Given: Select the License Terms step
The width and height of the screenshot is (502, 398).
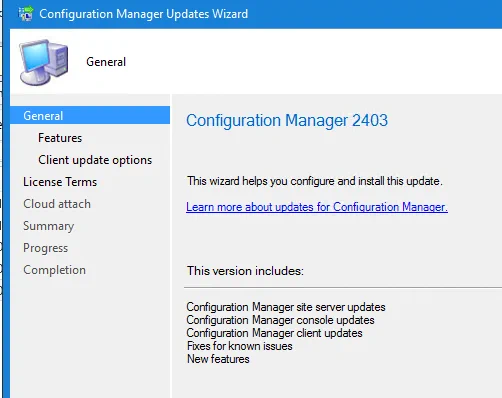Looking at the screenshot, I should click(60, 182).
